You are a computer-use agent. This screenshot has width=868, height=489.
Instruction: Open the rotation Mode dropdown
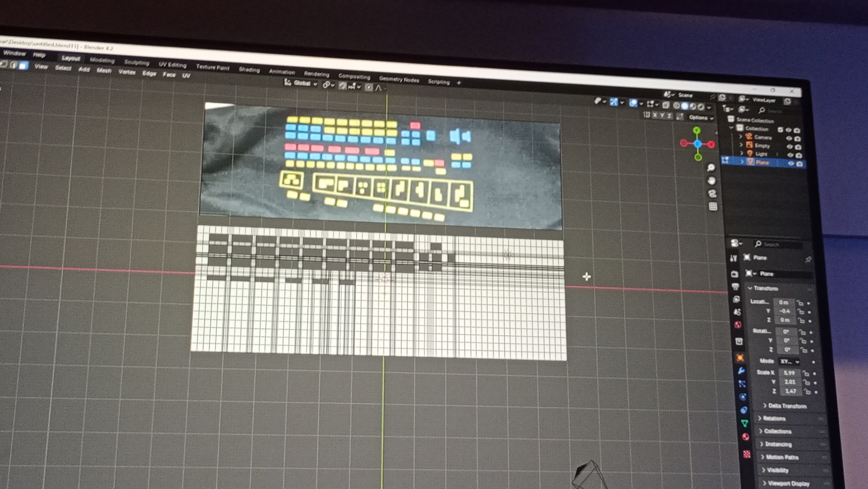[x=789, y=362]
